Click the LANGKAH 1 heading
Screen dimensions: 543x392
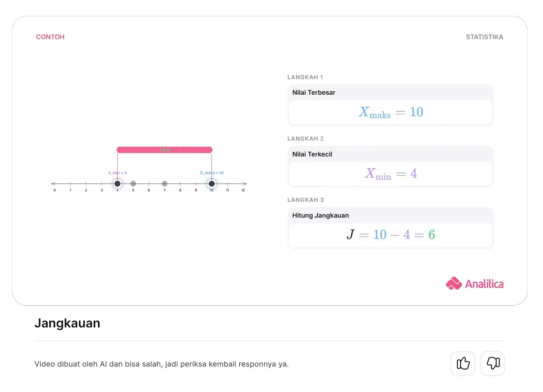point(305,77)
